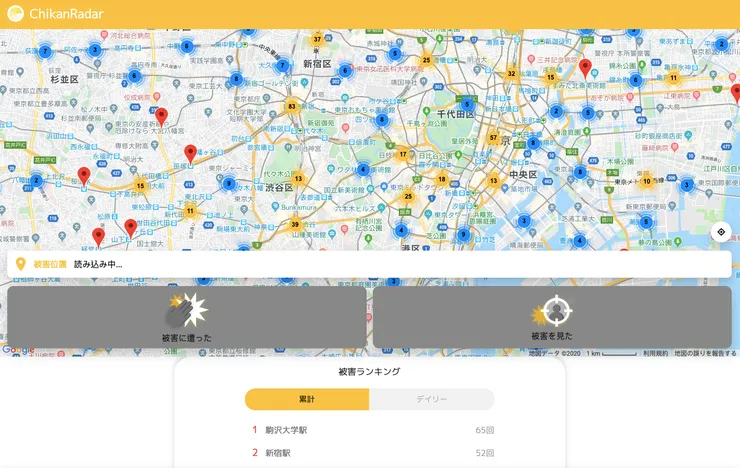Viewport: 740px width, 468px height.
Task: Center map with my-location button
Action: click(x=721, y=232)
